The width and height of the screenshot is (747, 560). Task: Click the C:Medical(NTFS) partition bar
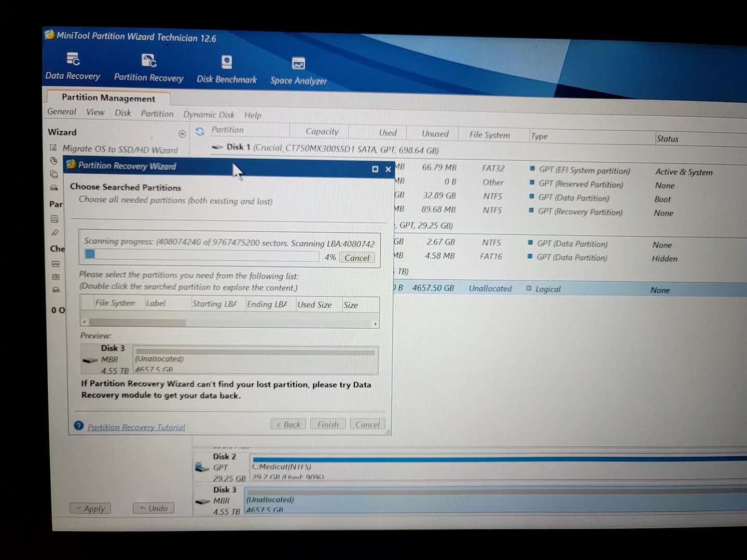499,467
